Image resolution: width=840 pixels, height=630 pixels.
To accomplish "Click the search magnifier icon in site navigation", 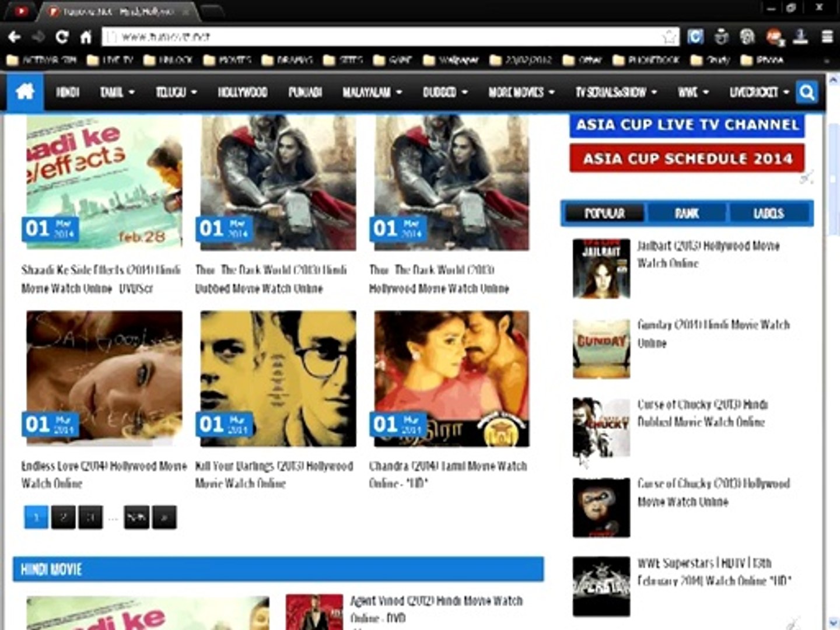I will point(807,92).
